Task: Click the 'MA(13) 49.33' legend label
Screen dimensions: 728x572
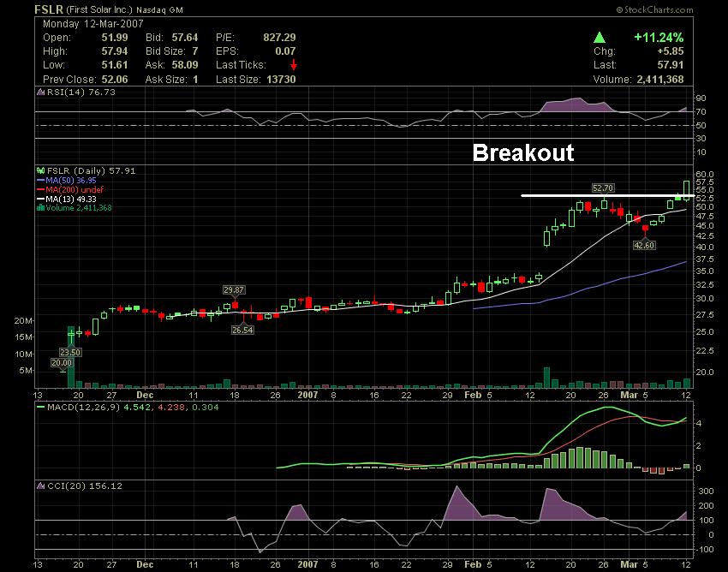Action: [x=71, y=199]
